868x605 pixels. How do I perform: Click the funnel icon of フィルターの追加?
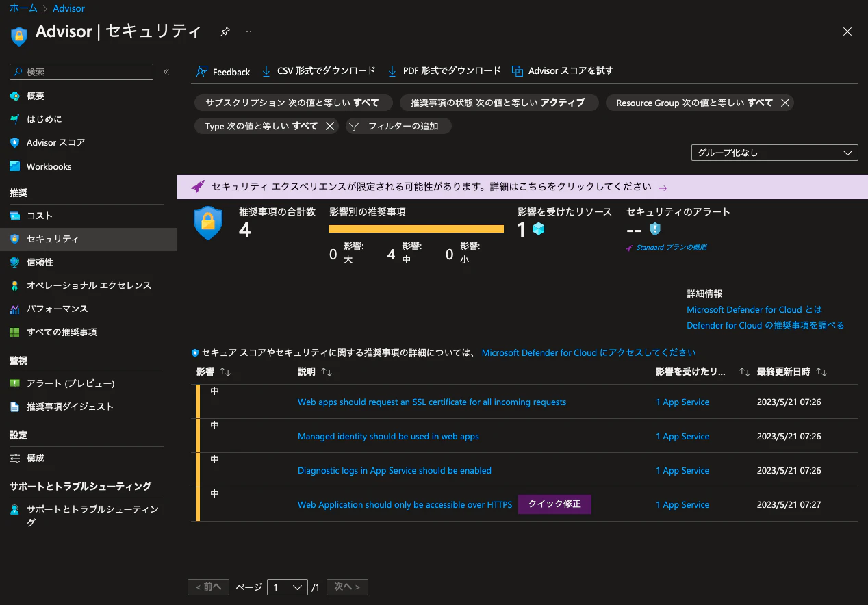click(x=354, y=126)
